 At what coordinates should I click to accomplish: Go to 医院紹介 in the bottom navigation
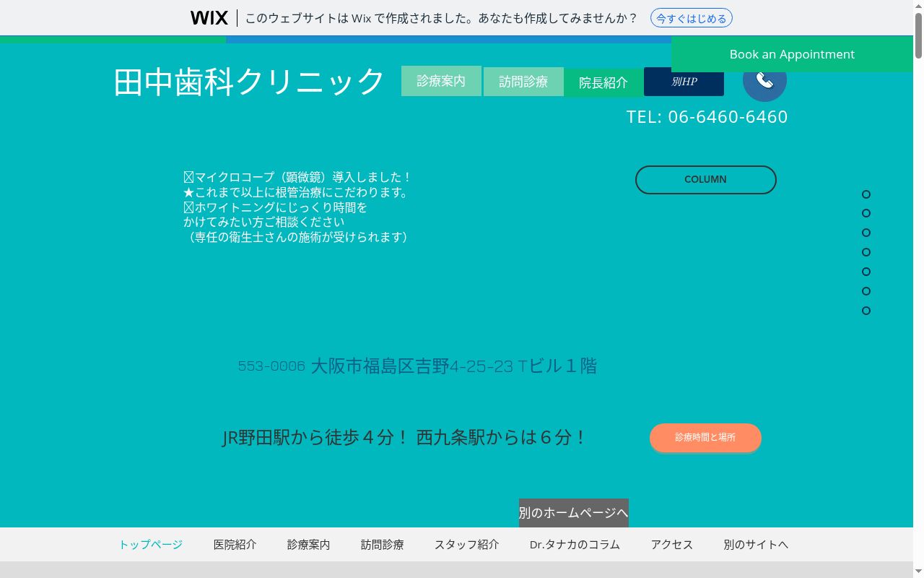click(235, 545)
